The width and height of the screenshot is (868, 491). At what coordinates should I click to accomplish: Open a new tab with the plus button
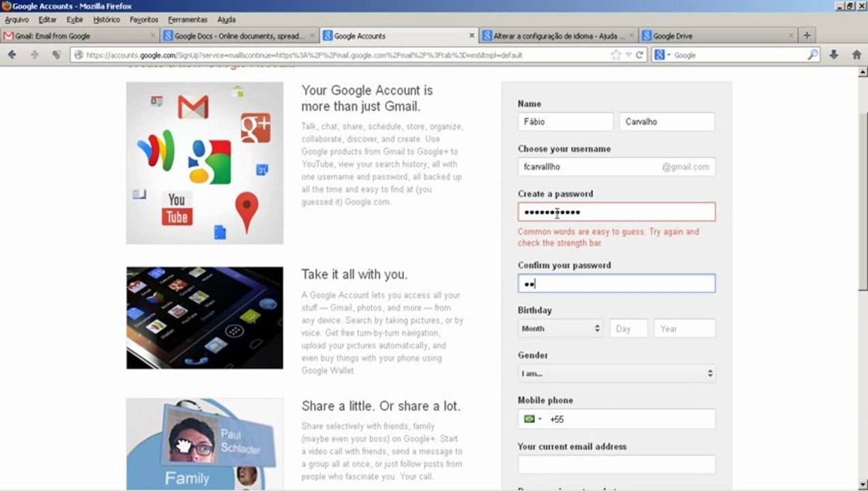(807, 35)
